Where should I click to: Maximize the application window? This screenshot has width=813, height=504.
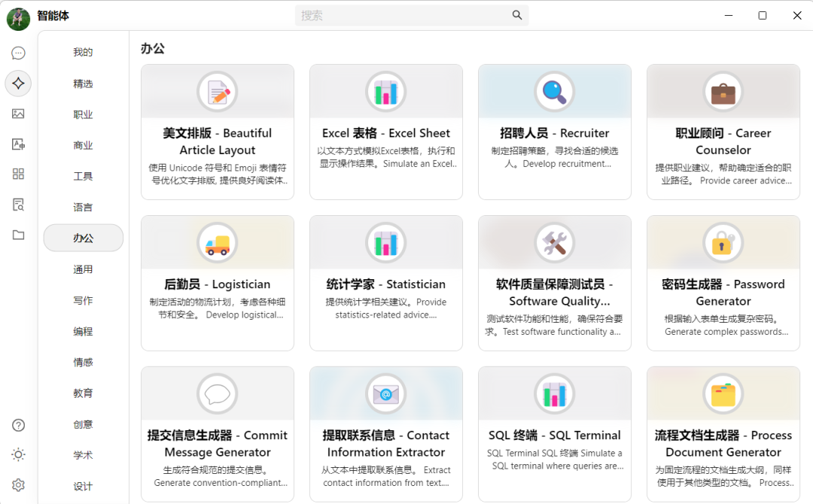[762, 16]
